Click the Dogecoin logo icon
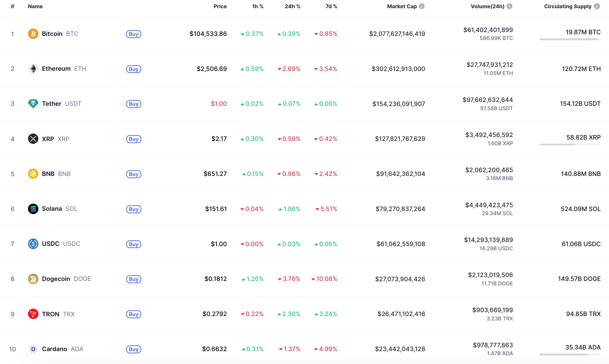 [33, 279]
